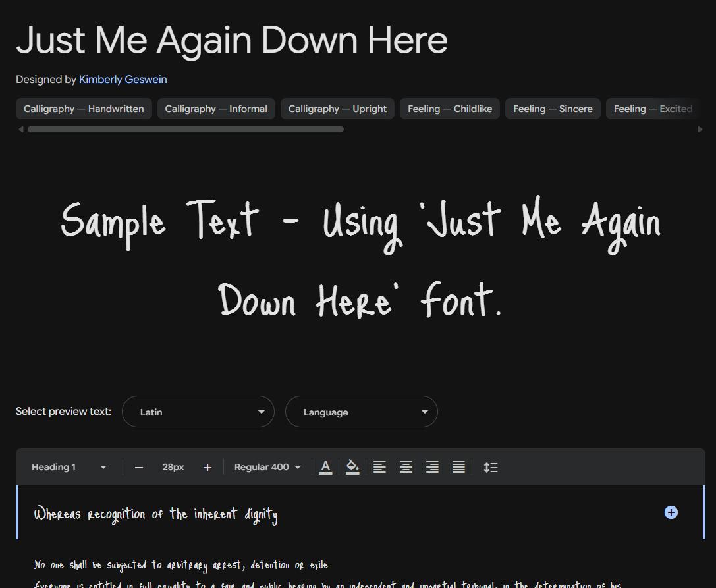This screenshot has width=716, height=588.
Task: Select the Feeling — Excited tag
Action: [x=653, y=109]
